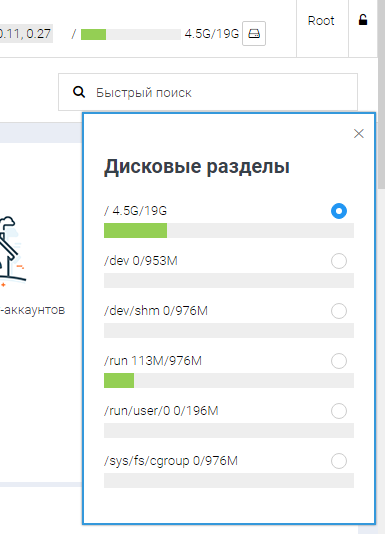
Task: Click the /dev 0/953M label
Action: (x=141, y=261)
